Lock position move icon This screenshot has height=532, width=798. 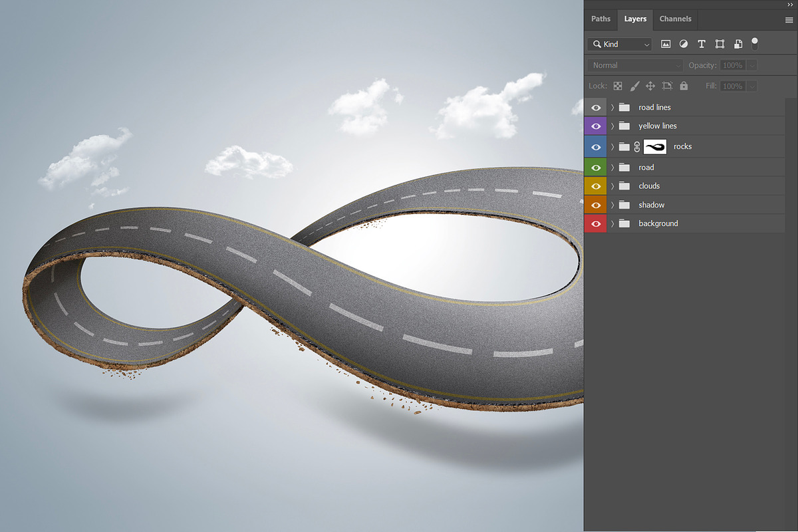[x=650, y=86]
